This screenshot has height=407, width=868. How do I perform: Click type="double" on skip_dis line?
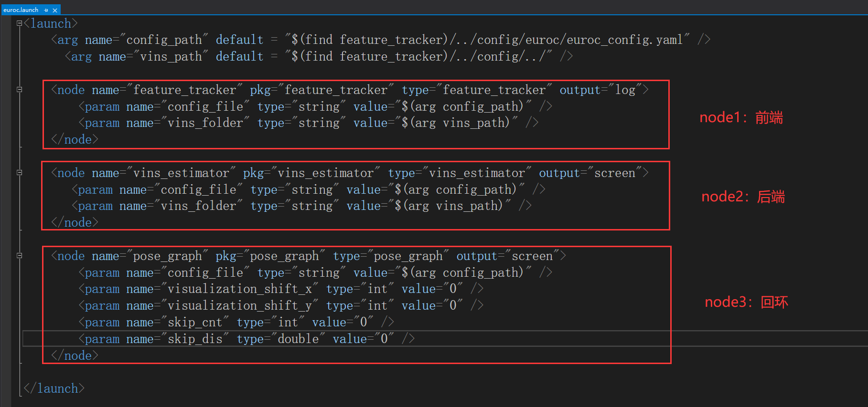click(281, 339)
